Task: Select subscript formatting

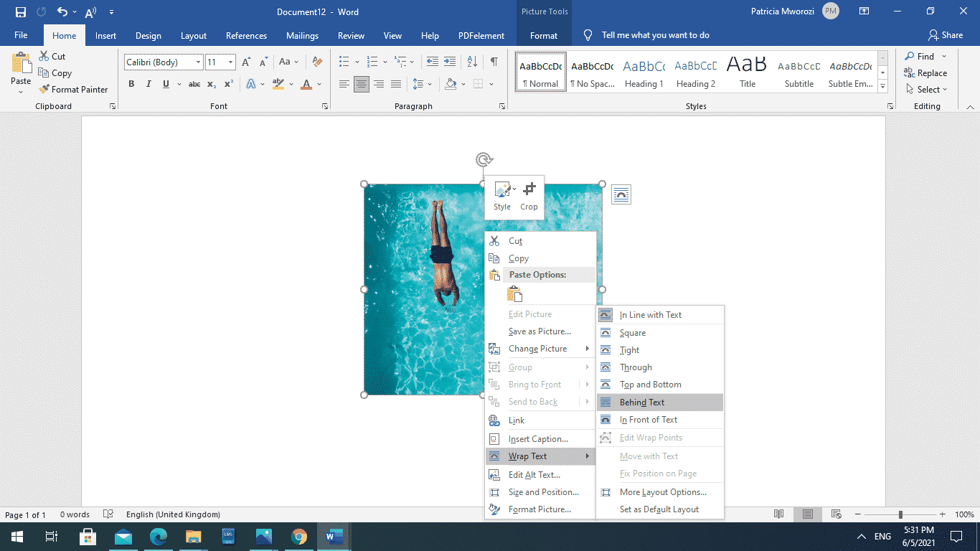Action: (212, 84)
